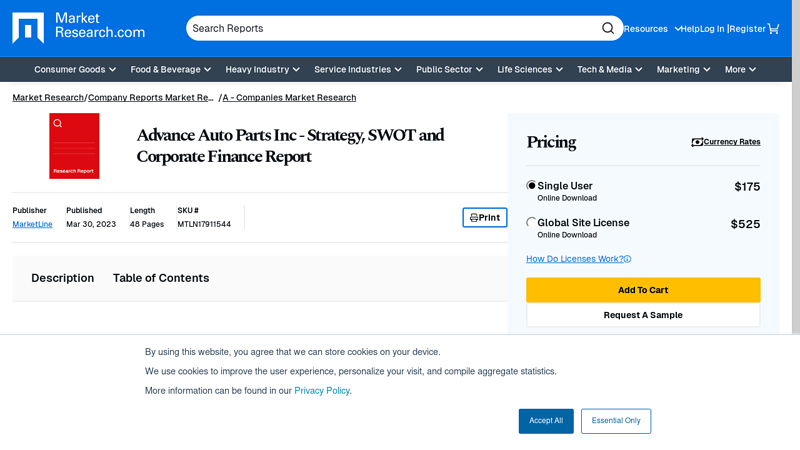Expand the More menu
Viewport: 800px width, 450px height.
pyautogui.click(x=740, y=69)
